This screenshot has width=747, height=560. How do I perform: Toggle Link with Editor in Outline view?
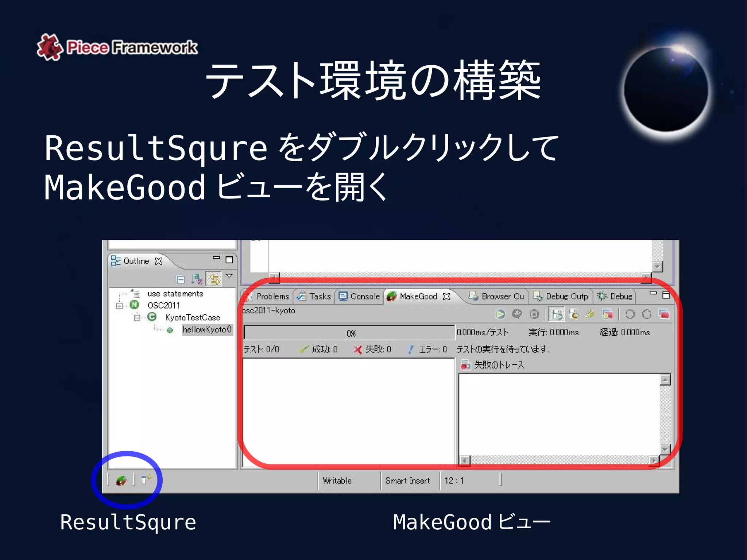click(214, 279)
